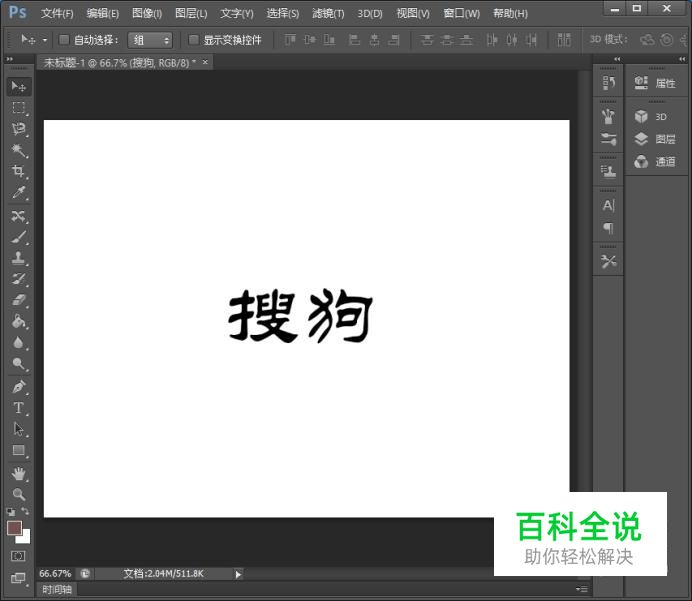Viewport: 692px width, 601px height.
Task: Open the 选择(S) menu
Action: click(282, 14)
